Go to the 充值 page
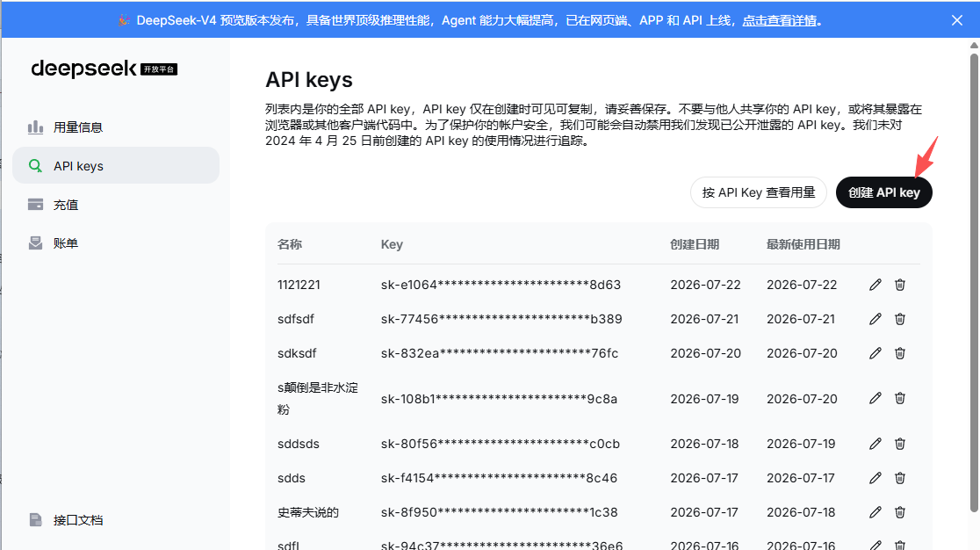980x550 pixels. point(116,205)
